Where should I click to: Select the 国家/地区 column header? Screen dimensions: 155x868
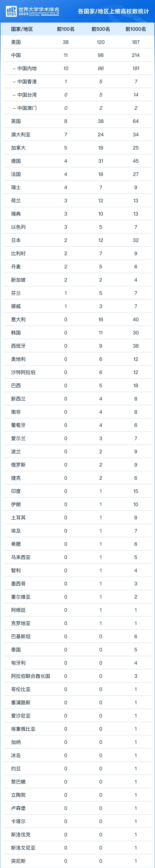[22, 29]
